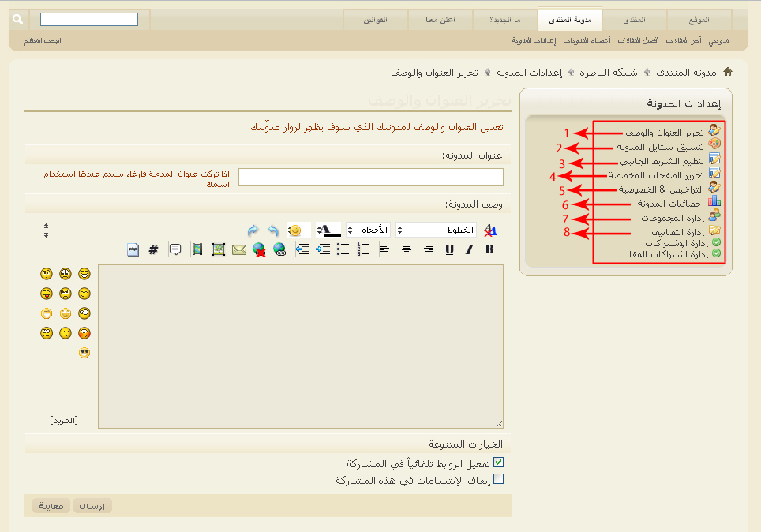Toggle underline with the U icon

tap(449, 249)
